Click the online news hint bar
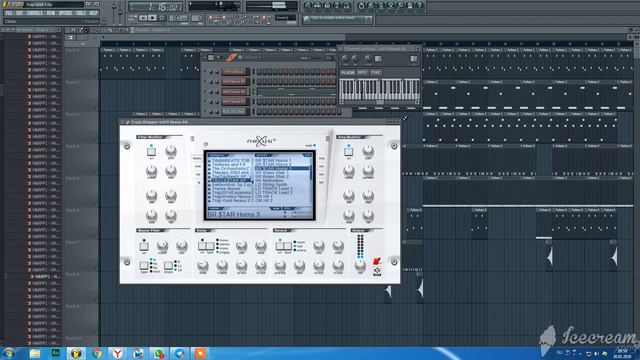640x360 pixels. point(338,19)
